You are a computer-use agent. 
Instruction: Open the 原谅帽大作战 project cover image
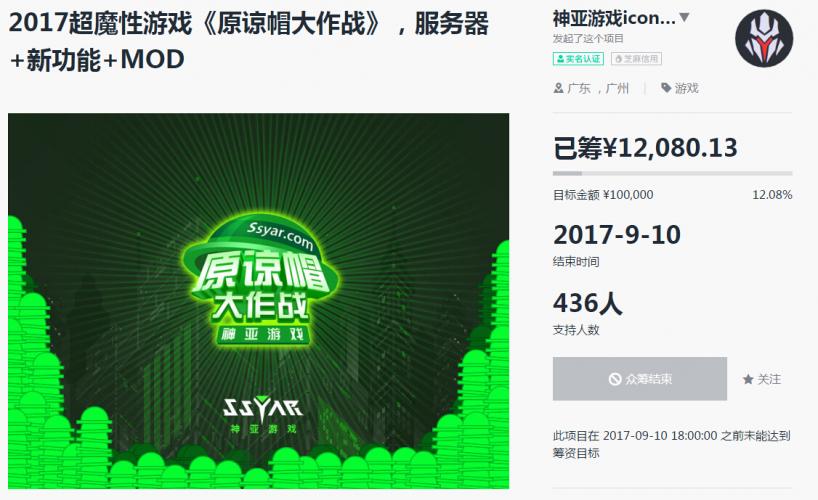point(258,301)
